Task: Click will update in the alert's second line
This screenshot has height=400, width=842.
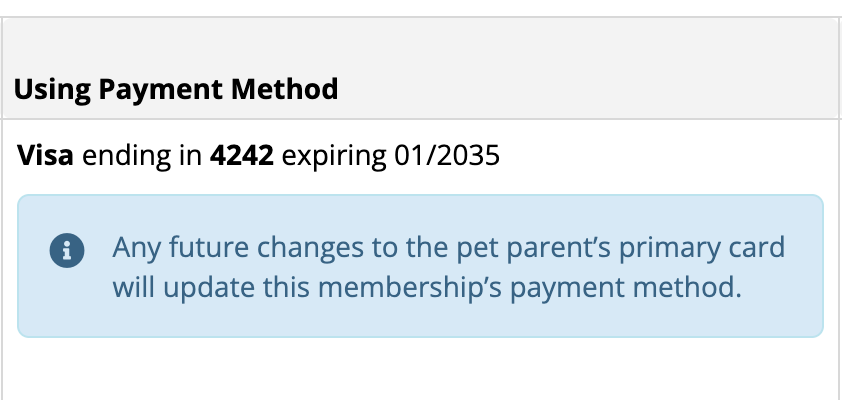Action: click(x=184, y=288)
